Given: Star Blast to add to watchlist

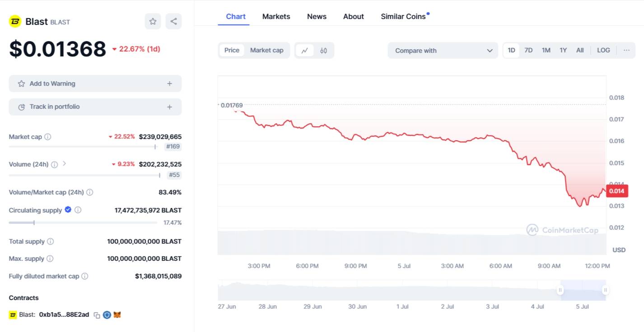Looking at the screenshot, I should [x=153, y=21].
